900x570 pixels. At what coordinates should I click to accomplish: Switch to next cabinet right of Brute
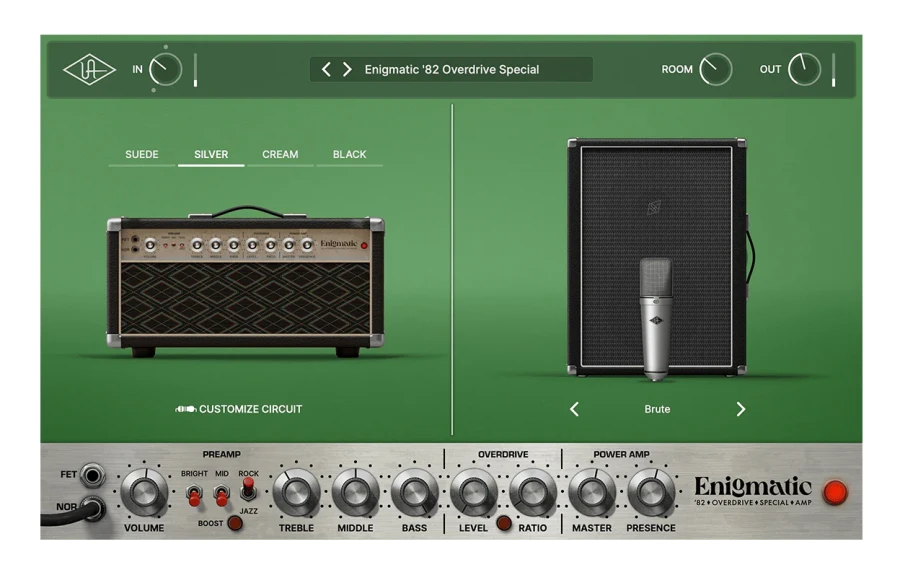[740, 409]
